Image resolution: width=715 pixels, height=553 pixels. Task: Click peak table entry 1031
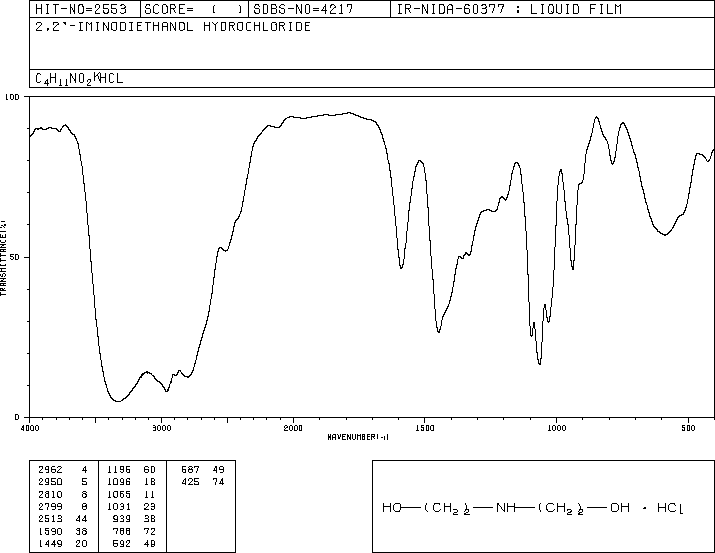(x=119, y=506)
